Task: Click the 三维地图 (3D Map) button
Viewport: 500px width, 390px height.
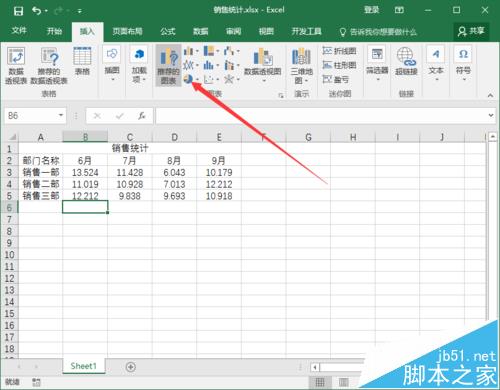Action: 301,65
